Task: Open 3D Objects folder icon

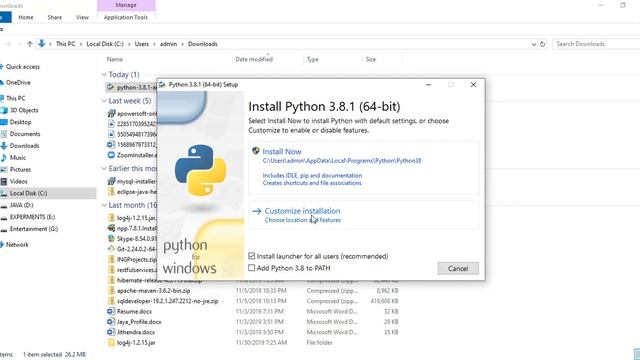Action: 4,110
